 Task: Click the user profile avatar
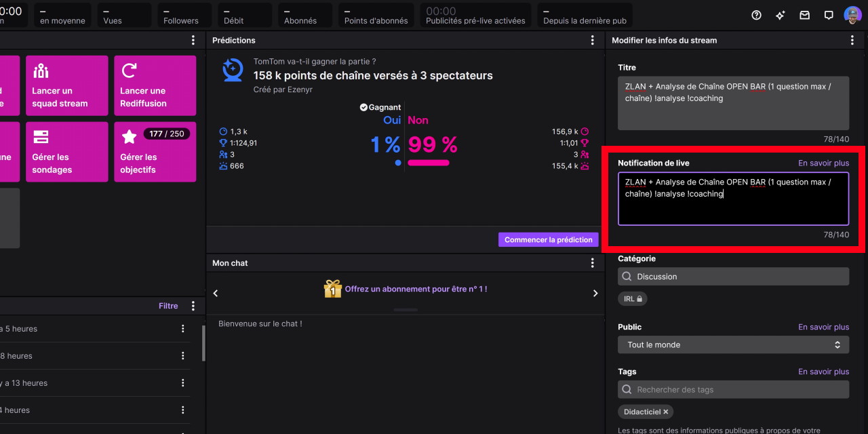(x=852, y=15)
